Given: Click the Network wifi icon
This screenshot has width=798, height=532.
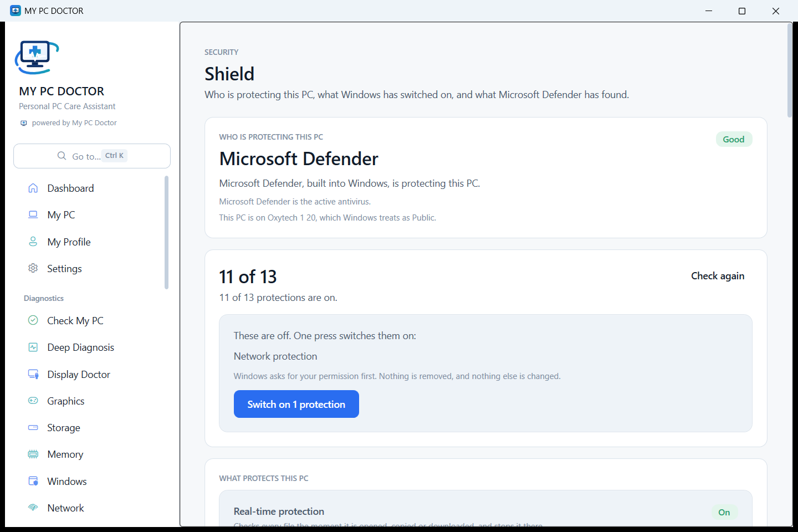Looking at the screenshot, I should pyautogui.click(x=33, y=508).
